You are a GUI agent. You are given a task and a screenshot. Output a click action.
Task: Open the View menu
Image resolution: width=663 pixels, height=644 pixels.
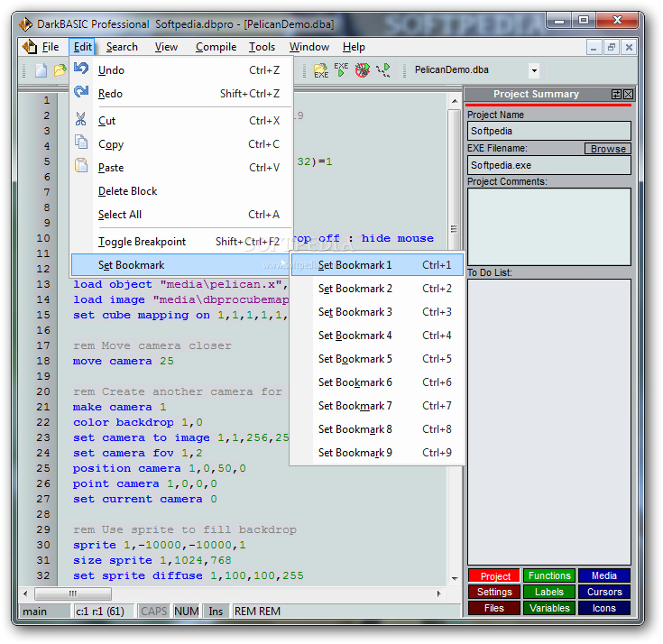[166, 47]
